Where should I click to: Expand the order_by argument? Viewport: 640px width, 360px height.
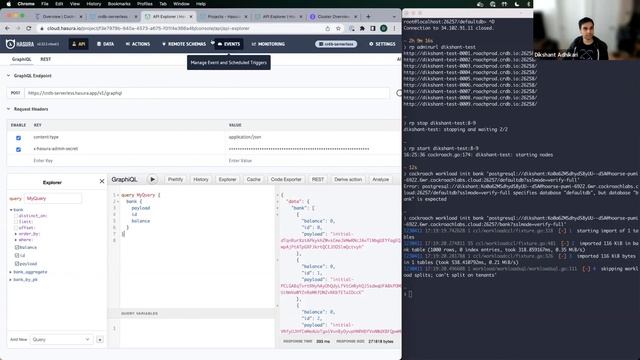[16, 234]
